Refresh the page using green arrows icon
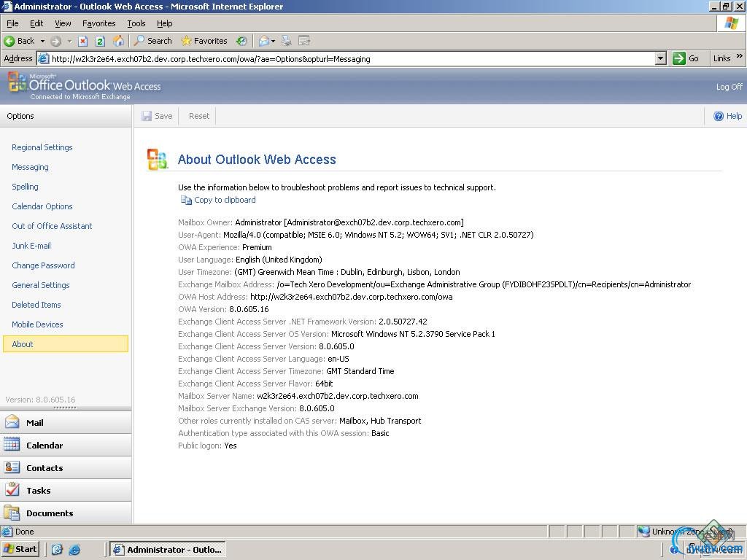The height and width of the screenshot is (560, 747). pos(100,41)
